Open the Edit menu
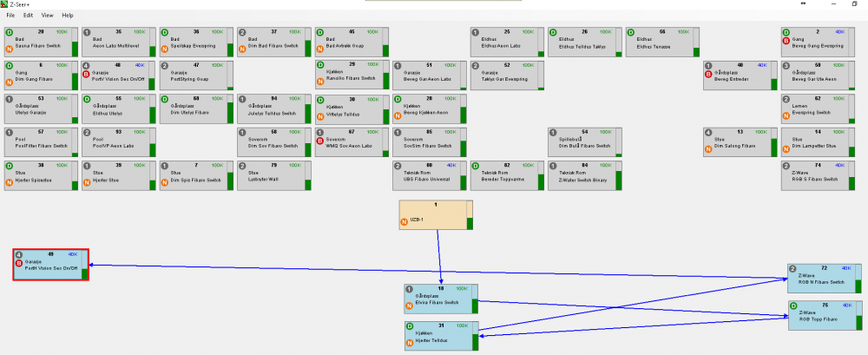868x355 pixels. point(29,16)
